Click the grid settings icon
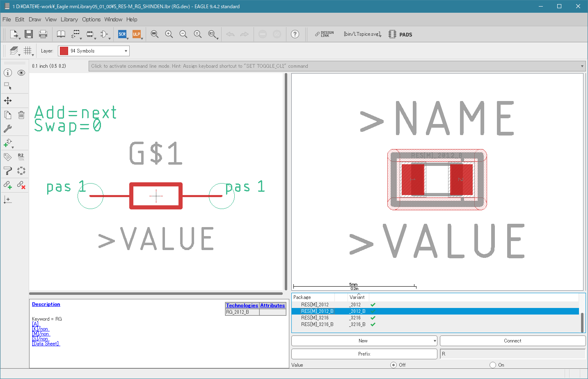588x379 pixels. pyautogui.click(x=28, y=51)
